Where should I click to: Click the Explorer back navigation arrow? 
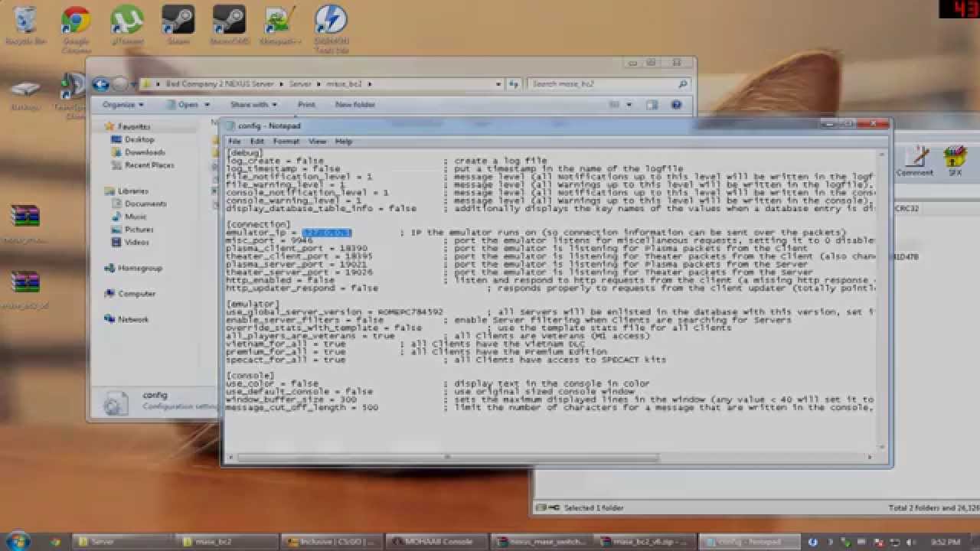tap(101, 84)
